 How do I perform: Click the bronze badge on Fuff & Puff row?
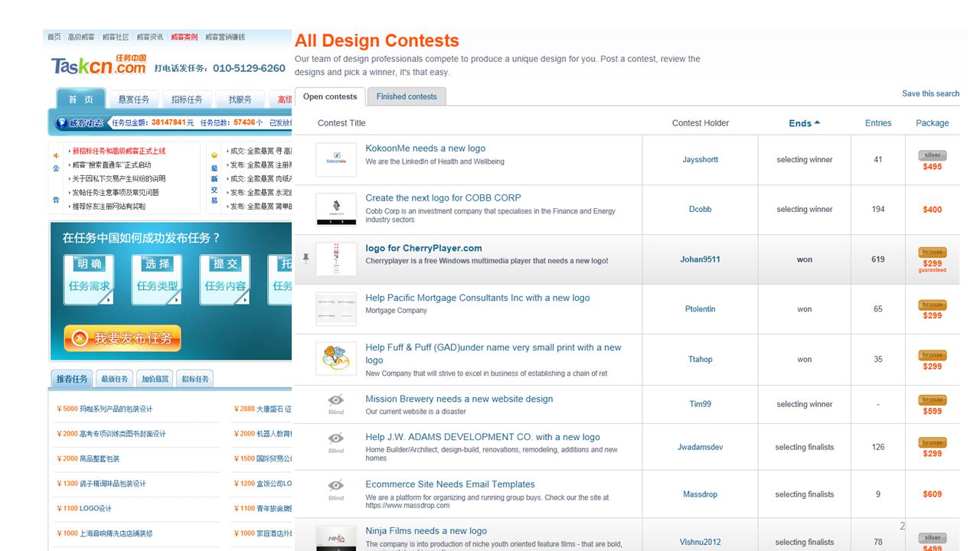click(x=933, y=355)
